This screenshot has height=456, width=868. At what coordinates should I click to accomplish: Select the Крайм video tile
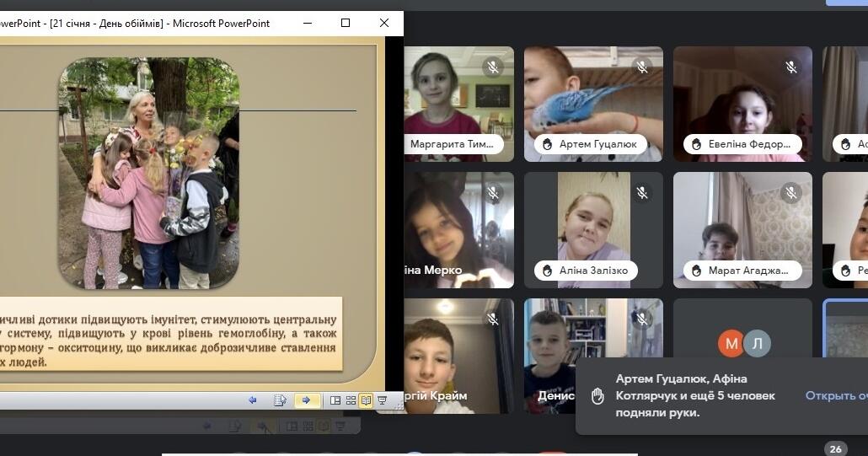point(459,357)
